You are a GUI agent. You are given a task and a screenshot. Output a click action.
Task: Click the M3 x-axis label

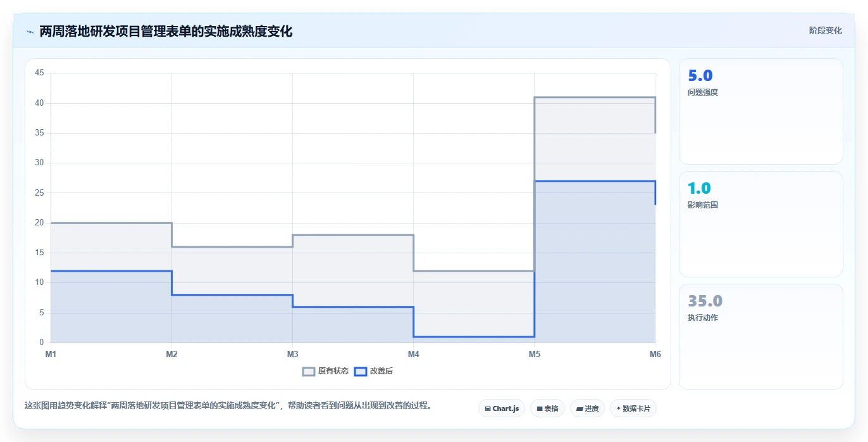[x=292, y=354]
